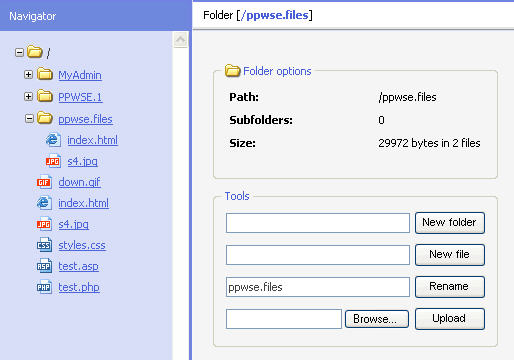Viewport: 514px width, 360px height.
Task: Expand the PPWSE.1 folder tree node
Action: [28, 96]
